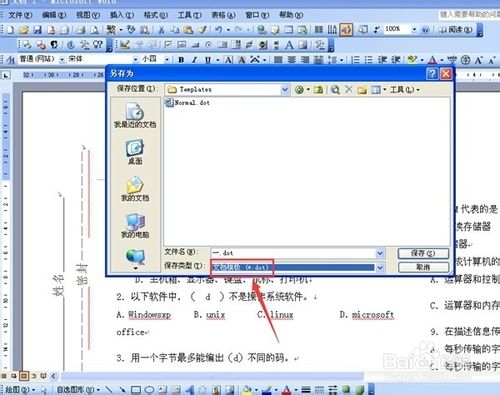Expand the 文件名 dropdown arrow in dialog
The width and height of the screenshot is (500, 395).
[x=380, y=253]
